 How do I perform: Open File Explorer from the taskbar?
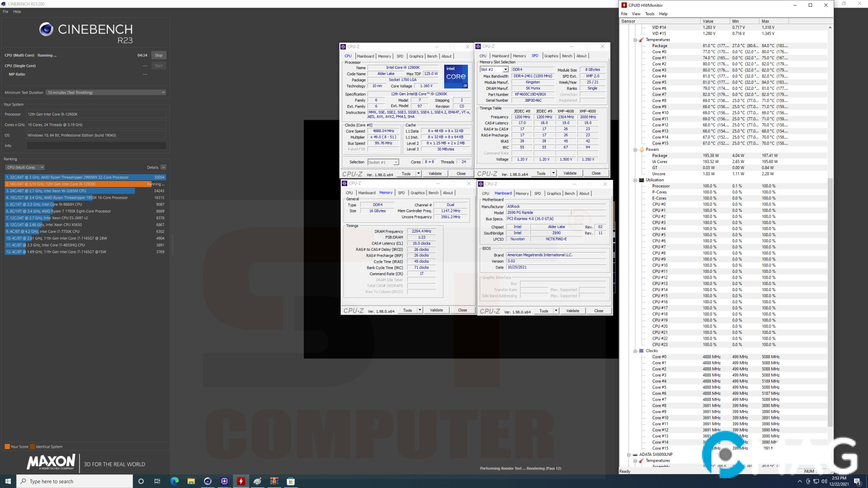(x=191, y=481)
